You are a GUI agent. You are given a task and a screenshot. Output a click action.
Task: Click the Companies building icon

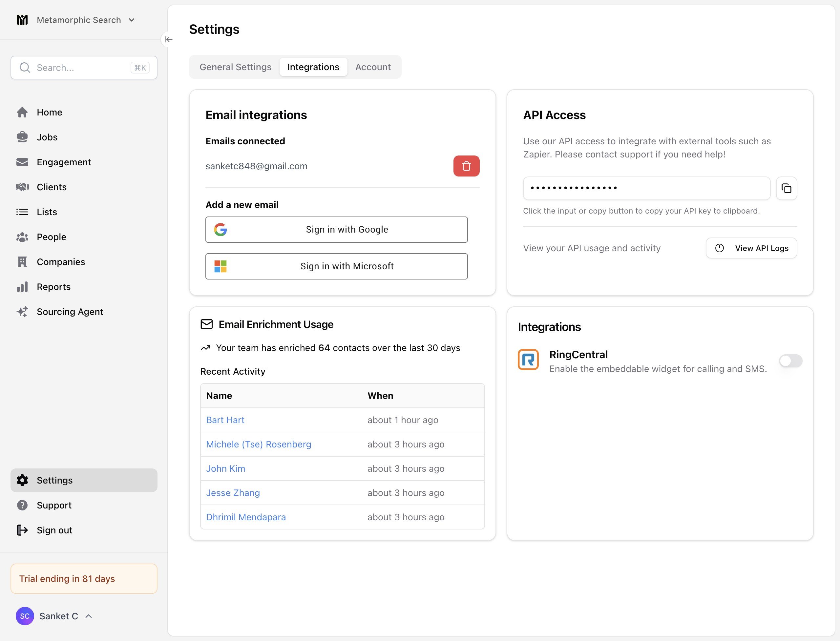[x=23, y=262]
